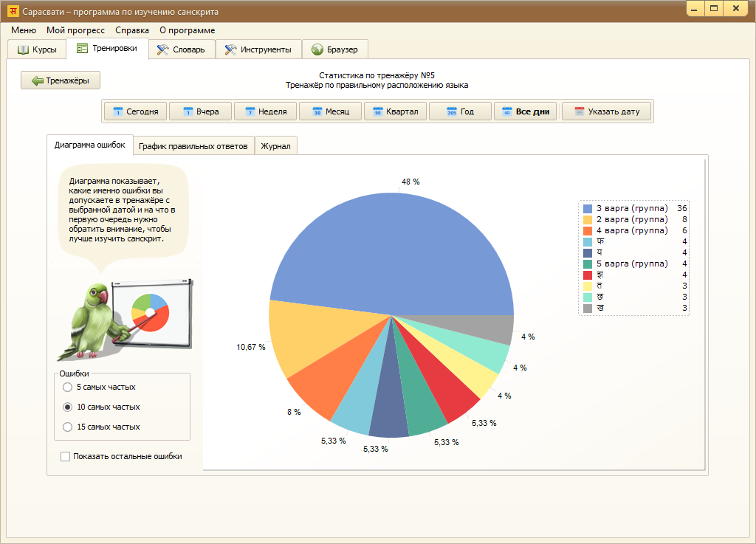Click the calendar icon on Сегодня button
This screenshot has width=756, height=544.
pyautogui.click(x=117, y=112)
